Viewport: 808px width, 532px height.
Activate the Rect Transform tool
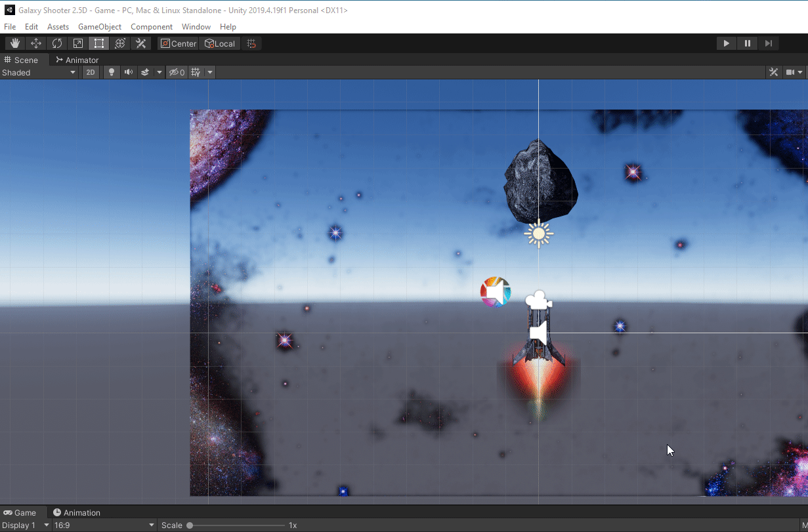(x=99, y=43)
